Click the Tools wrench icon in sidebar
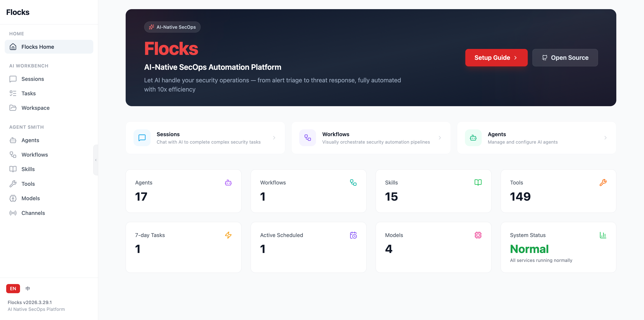Image resolution: width=644 pixels, height=320 pixels. click(x=13, y=184)
